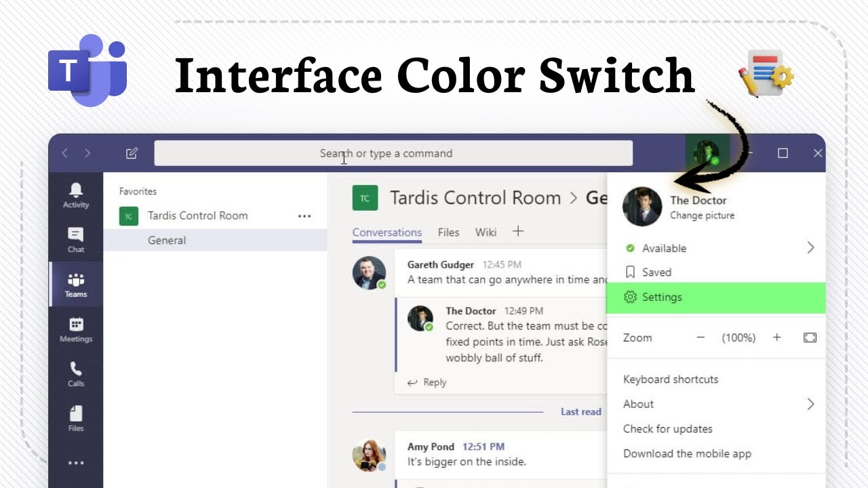Show more apps via sidebar ellipsis
Image resolution: width=868 pixels, height=488 pixels.
(76, 463)
